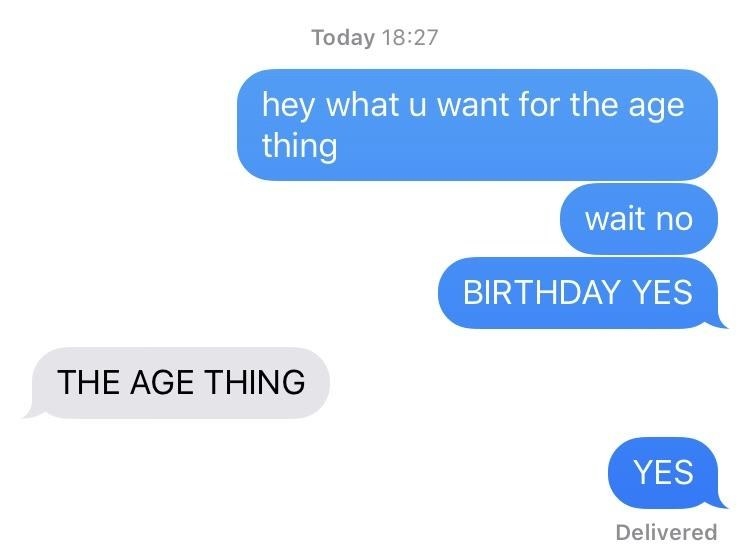The image size is (750, 558).
Task: Click the word "hey" in first message
Action: (x=288, y=106)
